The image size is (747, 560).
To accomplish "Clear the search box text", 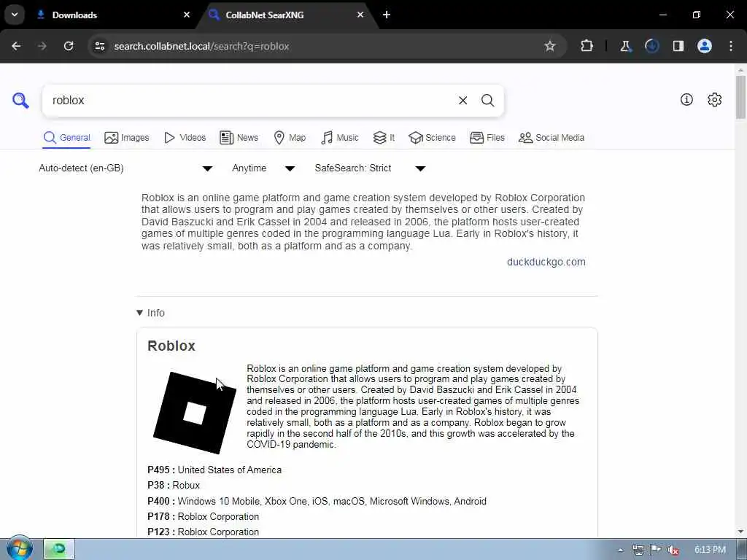I will pyautogui.click(x=462, y=101).
